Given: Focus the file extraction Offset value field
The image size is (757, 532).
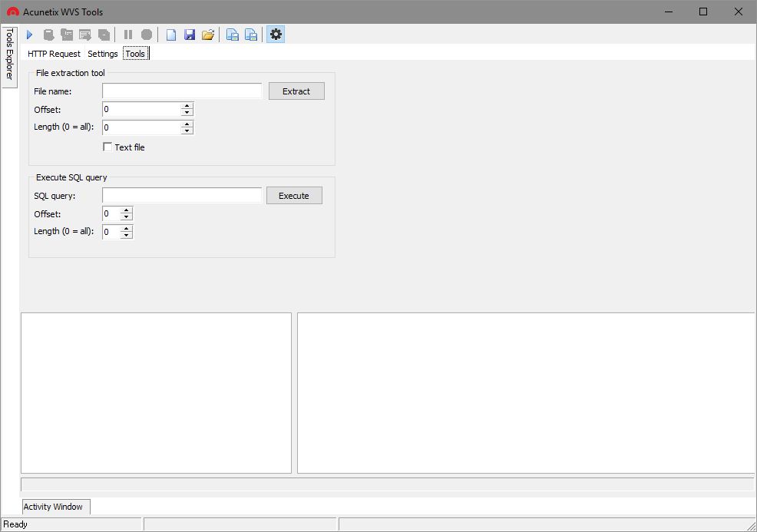Looking at the screenshot, I should [142, 109].
